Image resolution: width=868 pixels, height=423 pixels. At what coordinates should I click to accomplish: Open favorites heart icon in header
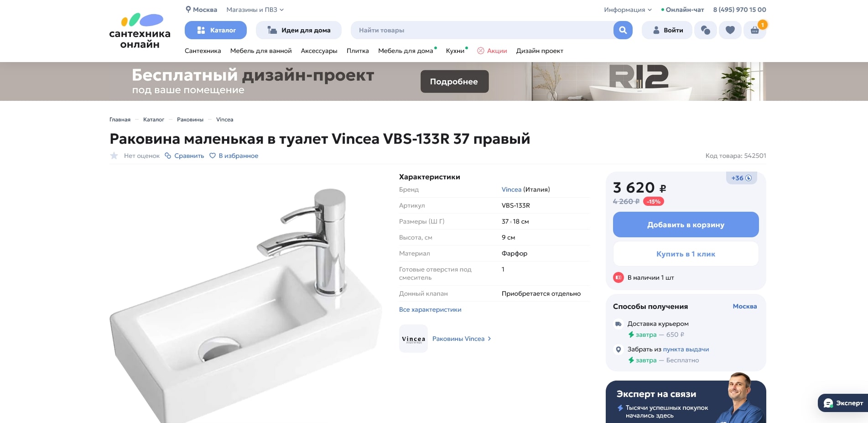pyautogui.click(x=730, y=30)
